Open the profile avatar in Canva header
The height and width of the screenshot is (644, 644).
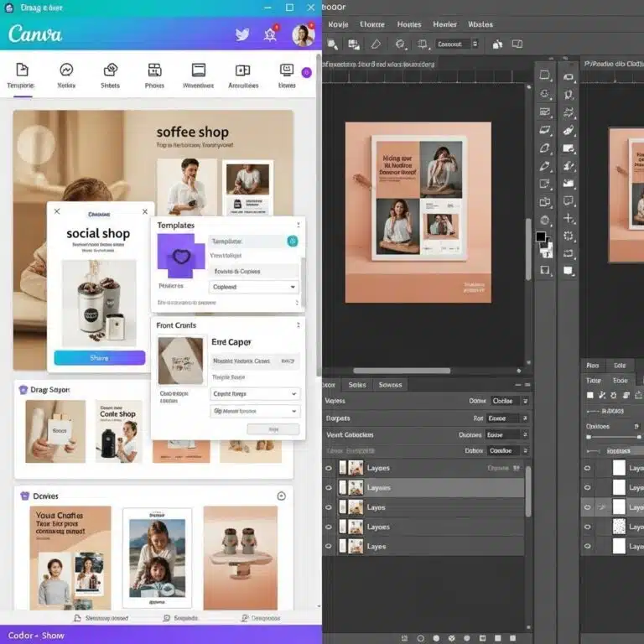[303, 35]
